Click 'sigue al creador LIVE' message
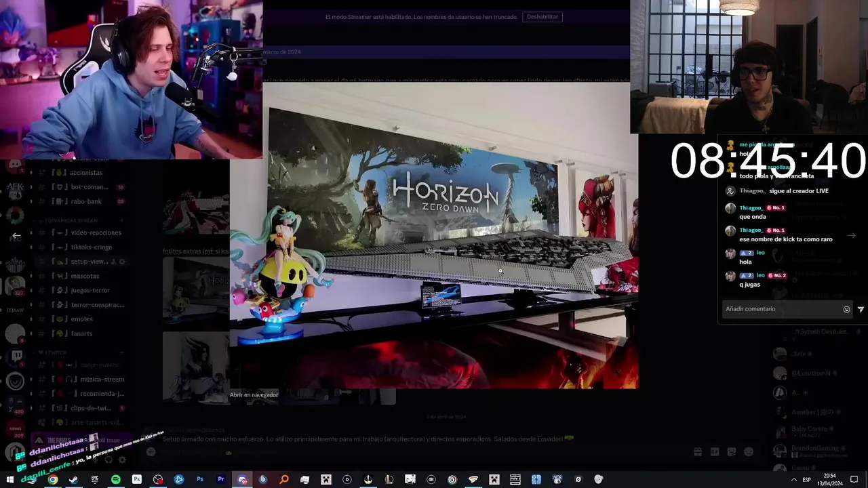 [799, 191]
